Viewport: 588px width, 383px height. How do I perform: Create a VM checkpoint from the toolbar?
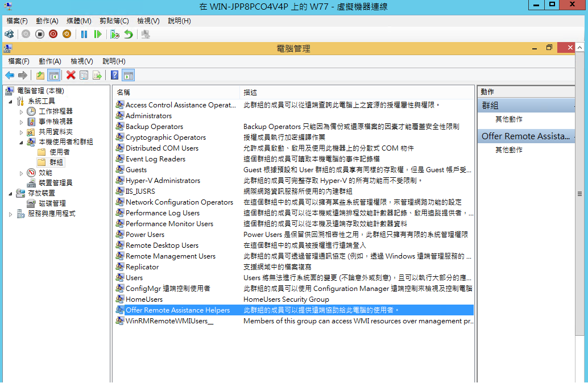(x=115, y=35)
